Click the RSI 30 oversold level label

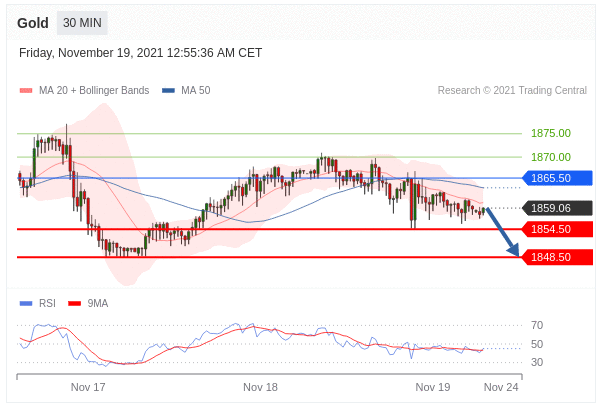click(537, 362)
